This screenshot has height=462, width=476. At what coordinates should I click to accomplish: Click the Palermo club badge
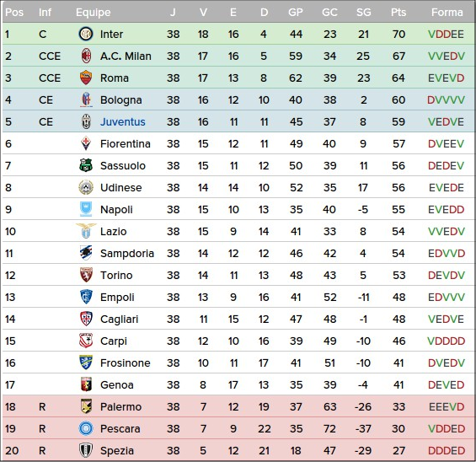click(x=86, y=406)
